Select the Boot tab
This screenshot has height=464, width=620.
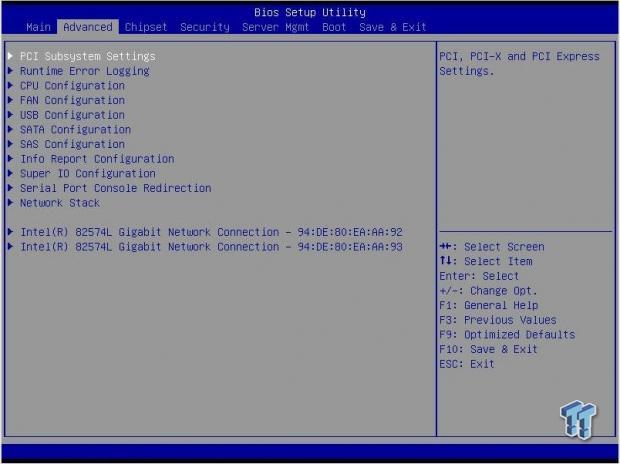334,27
